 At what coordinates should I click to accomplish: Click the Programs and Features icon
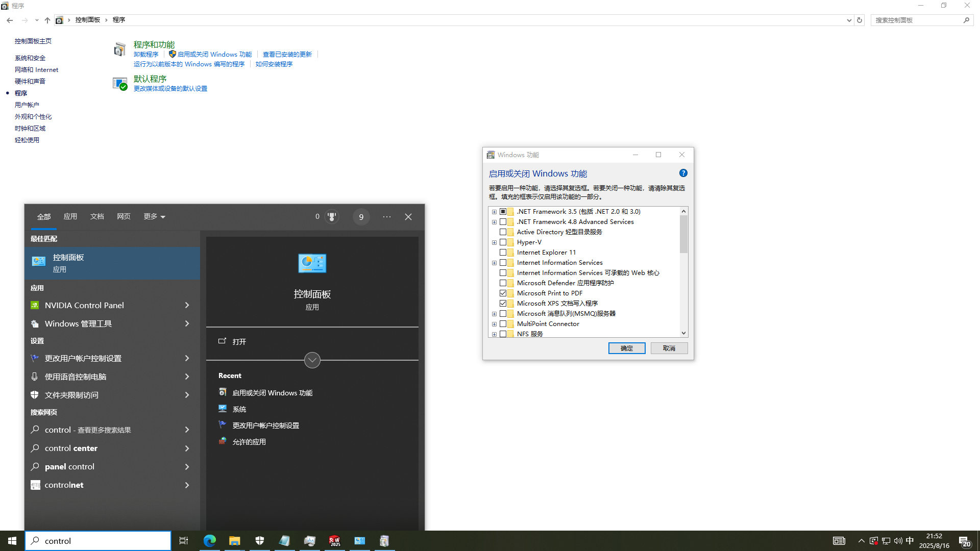pos(120,49)
